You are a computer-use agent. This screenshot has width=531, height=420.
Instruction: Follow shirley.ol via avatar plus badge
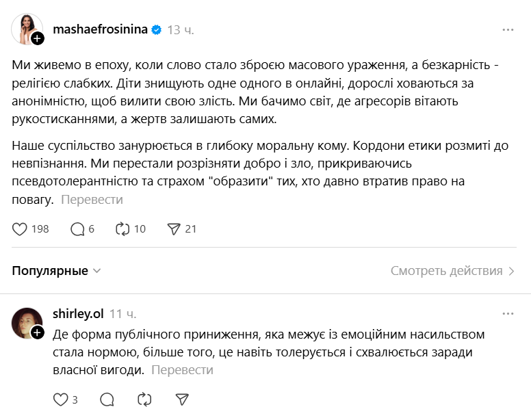coord(38,332)
